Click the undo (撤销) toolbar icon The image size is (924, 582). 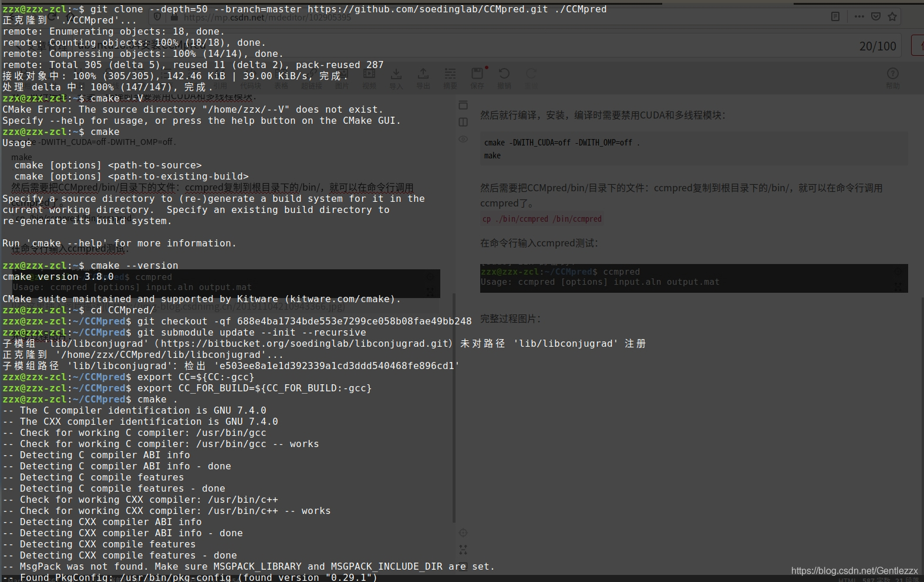click(x=504, y=74)
